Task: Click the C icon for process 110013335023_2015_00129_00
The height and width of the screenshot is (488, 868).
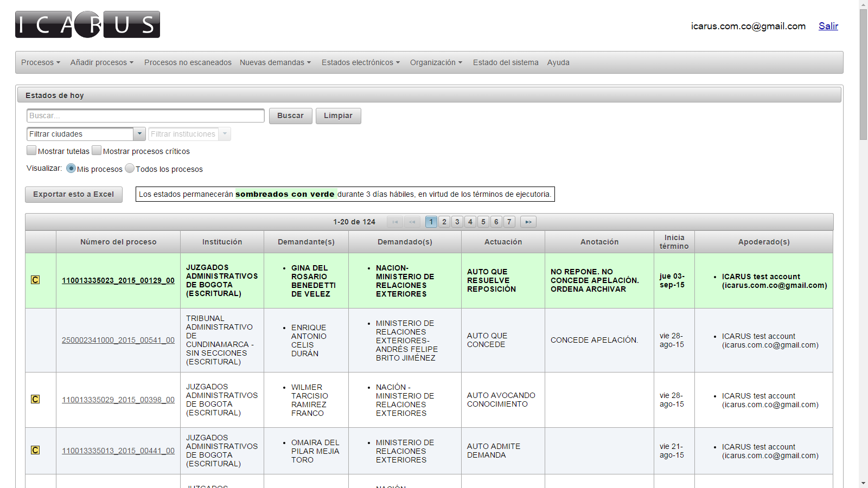Action: (35, 280)
